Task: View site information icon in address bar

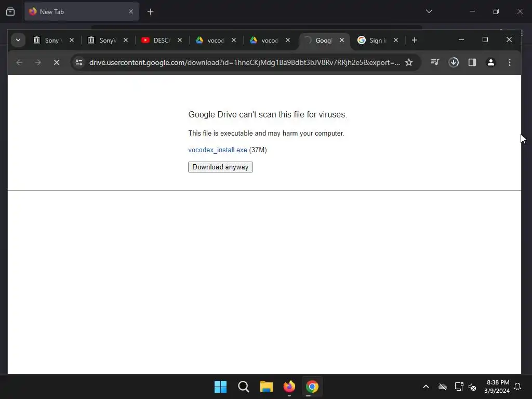Action: 79,62
